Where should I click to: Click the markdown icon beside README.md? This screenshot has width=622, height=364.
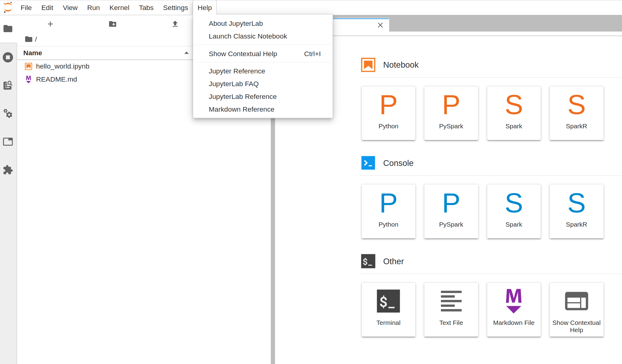click(29, 79)
